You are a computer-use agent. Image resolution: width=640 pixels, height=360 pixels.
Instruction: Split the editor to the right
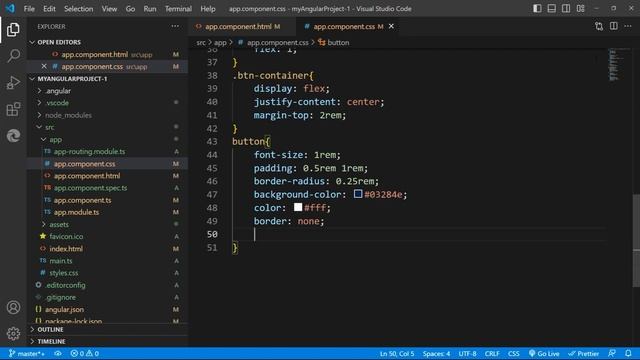(x=613, y=26)
